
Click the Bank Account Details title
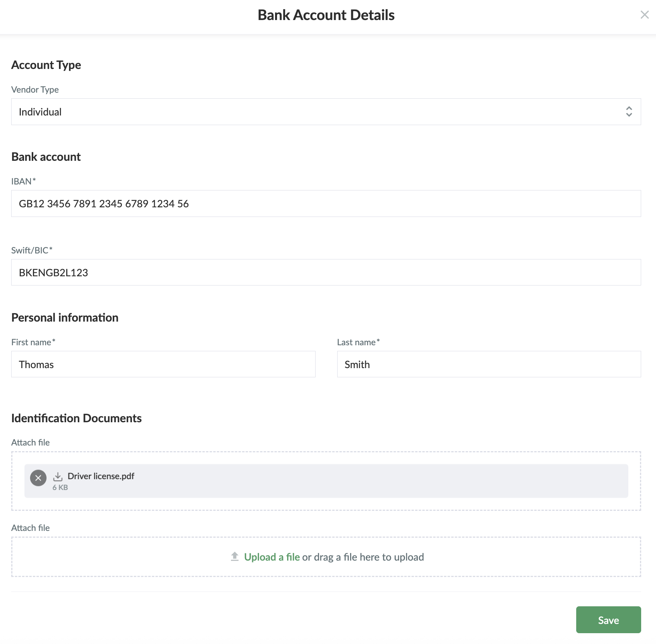326,15
